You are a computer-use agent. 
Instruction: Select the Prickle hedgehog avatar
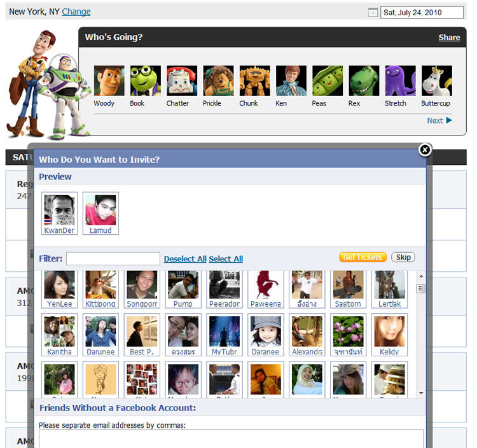(218, 81)
